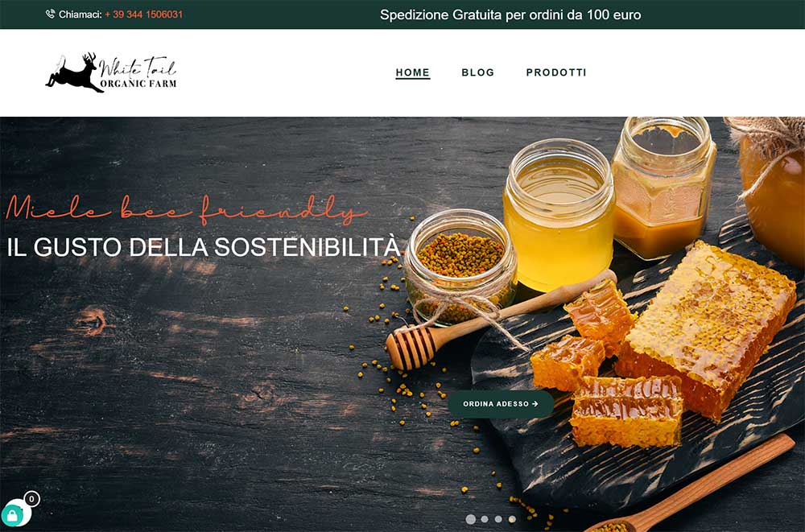
Task: Click the White Tail Organic Farm wordmark
Action: point(138,73)
